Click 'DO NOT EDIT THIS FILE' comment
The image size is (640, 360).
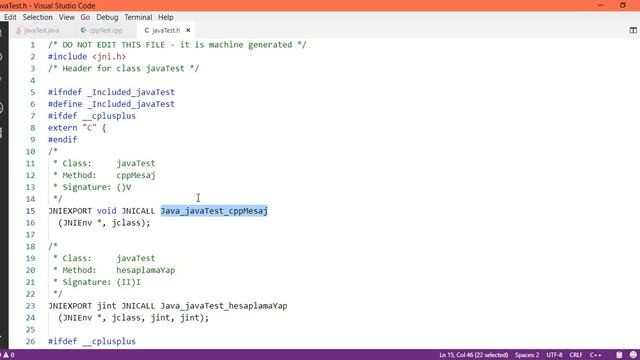tap(177, 45)
